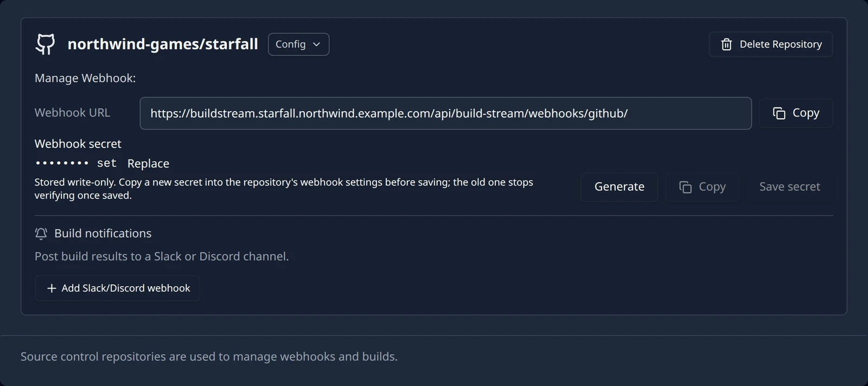Click the Manage Webhook: label
The width and height of the screenshot is (868, 386).
(85, 78)
